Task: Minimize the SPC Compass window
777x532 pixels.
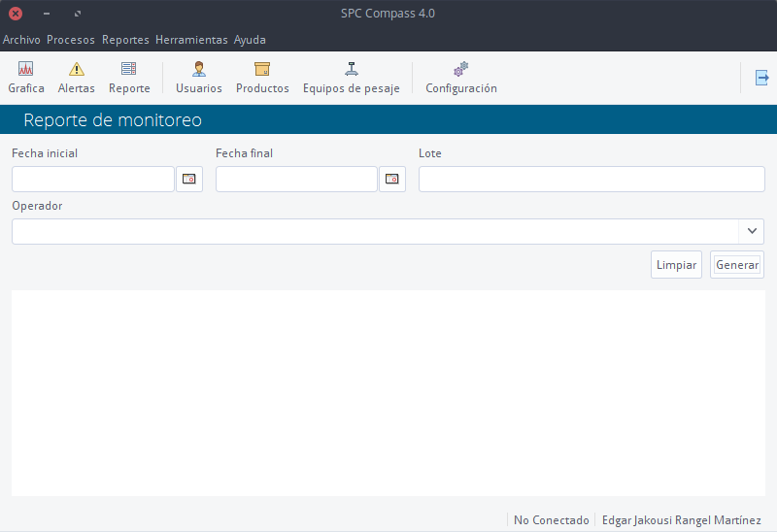Action: coord(47,14)
